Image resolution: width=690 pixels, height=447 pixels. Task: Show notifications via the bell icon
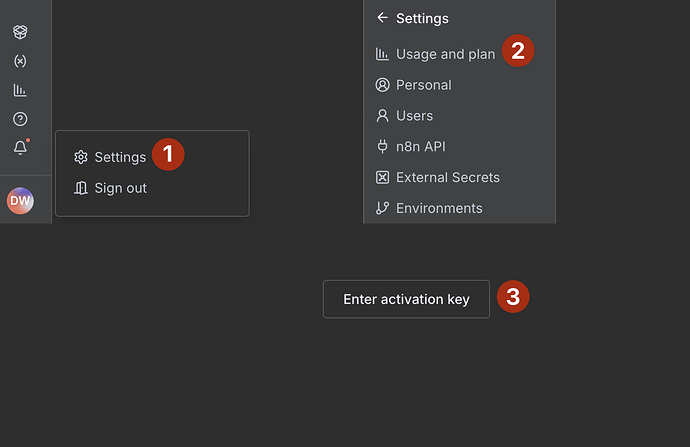pyautogui.click(x=20, y=148)
